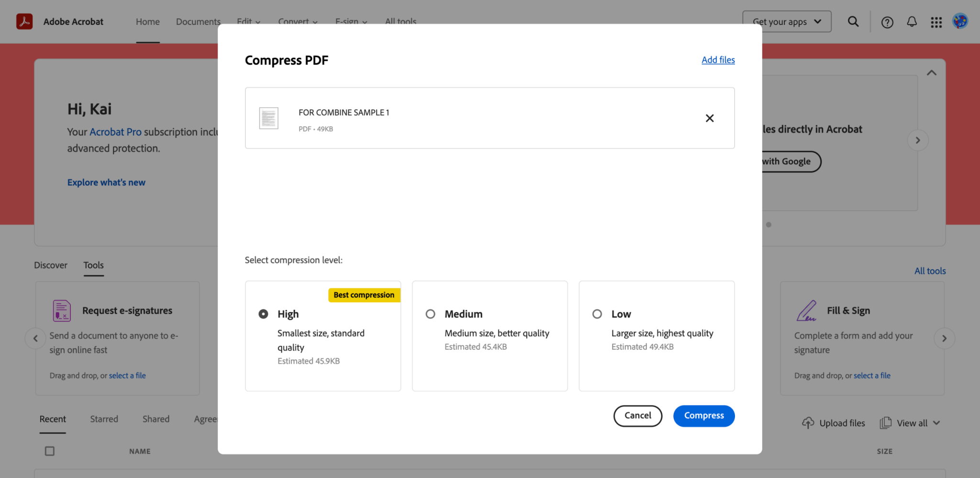980x478 pixels.
Task: Open the E-sign menu dropdown
Action: (x=351, y=22)
